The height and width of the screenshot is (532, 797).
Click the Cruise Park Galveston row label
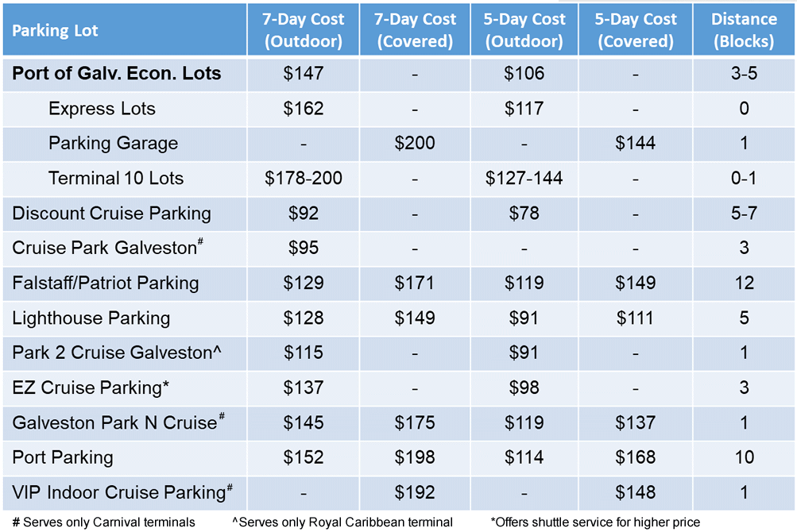click(x=107, y=247)
